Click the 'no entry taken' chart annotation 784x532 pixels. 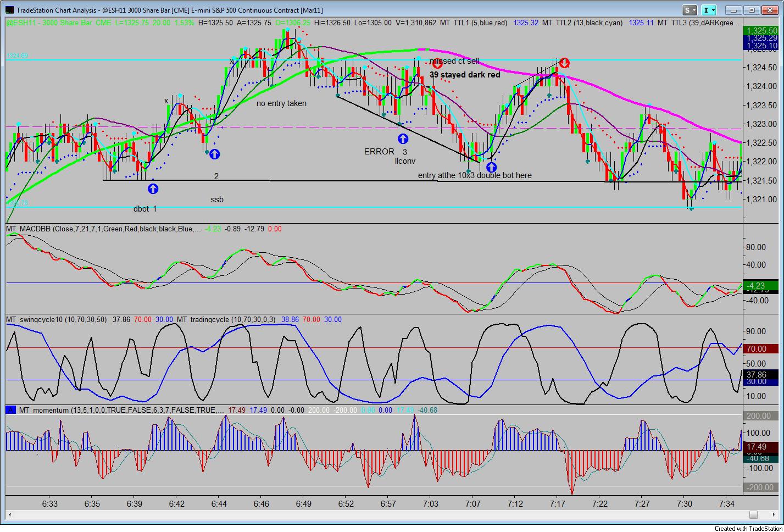[281, 103]
